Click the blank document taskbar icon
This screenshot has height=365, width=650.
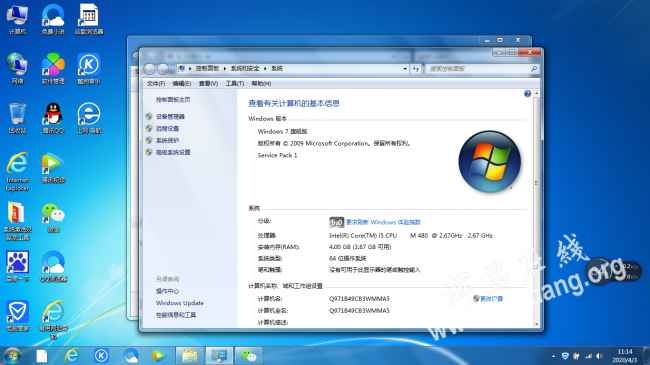coord(42,355)
